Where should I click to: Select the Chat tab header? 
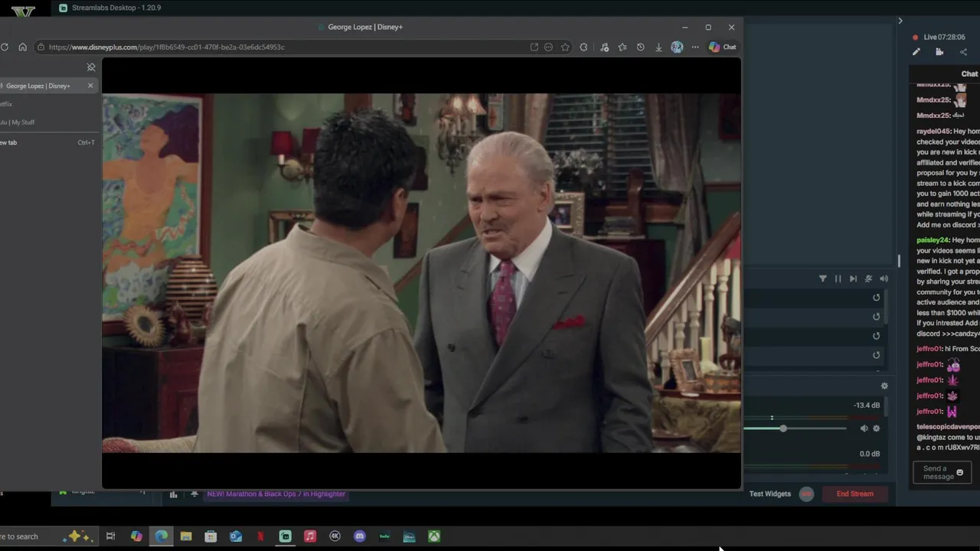(x=969, y=73)
